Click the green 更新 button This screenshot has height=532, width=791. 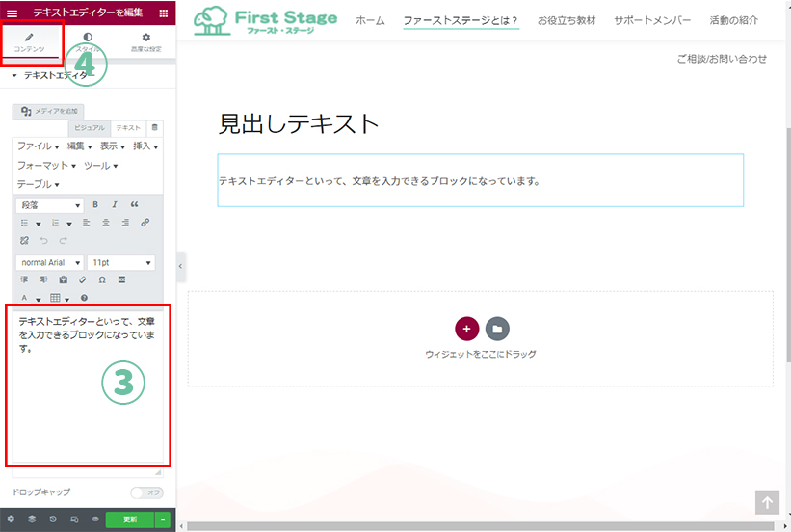click(x=130, y=519)
